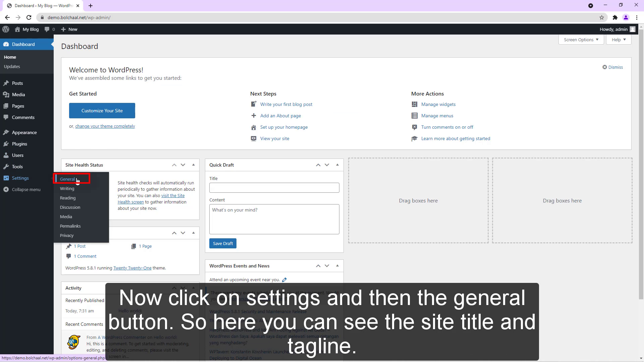Viewport: 644px width, 362px height.
Task: Edit event location pencil icon
Action: 284,280
